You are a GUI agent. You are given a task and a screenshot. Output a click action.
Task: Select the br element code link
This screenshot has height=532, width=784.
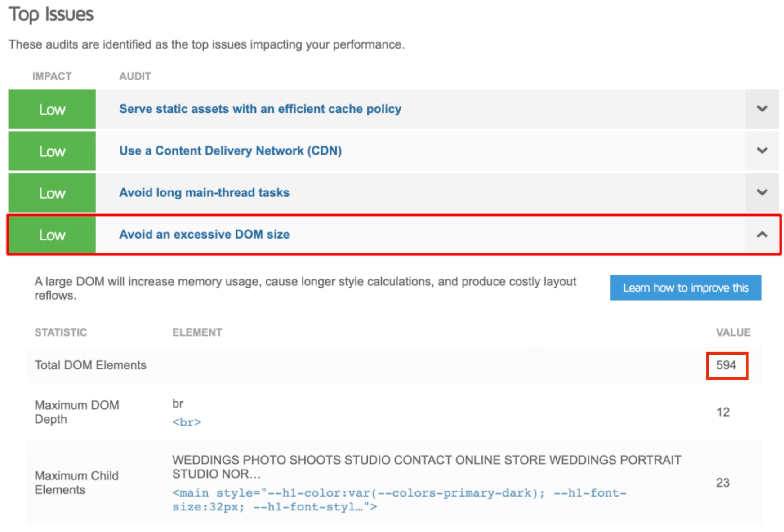click(x=187, y=421)
